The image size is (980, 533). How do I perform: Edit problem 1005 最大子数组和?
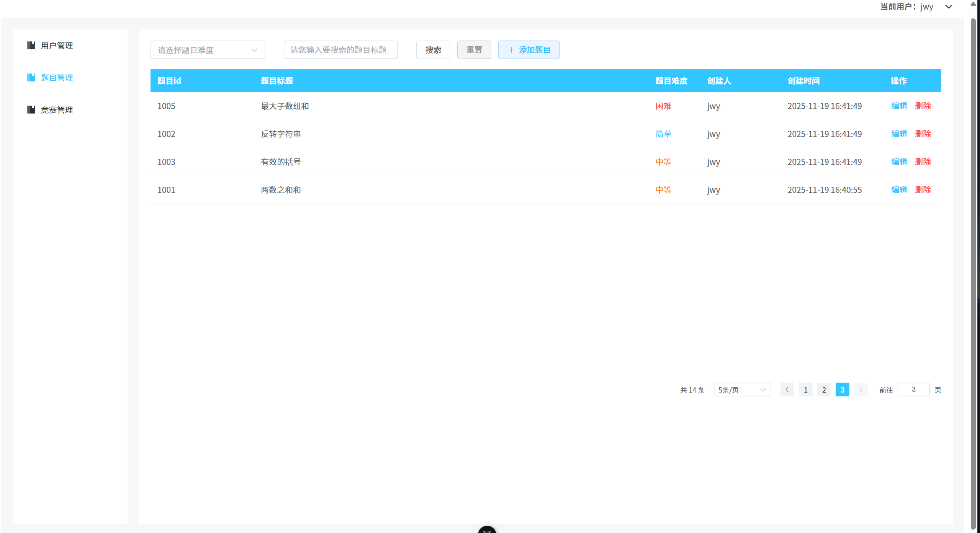(899, 106)
